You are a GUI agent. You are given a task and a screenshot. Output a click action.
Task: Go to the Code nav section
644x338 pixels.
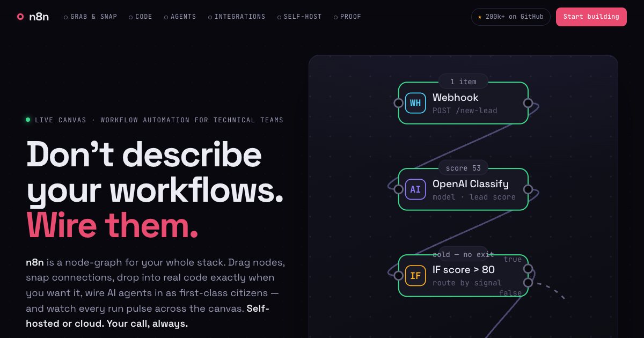(x=141, y=17)
